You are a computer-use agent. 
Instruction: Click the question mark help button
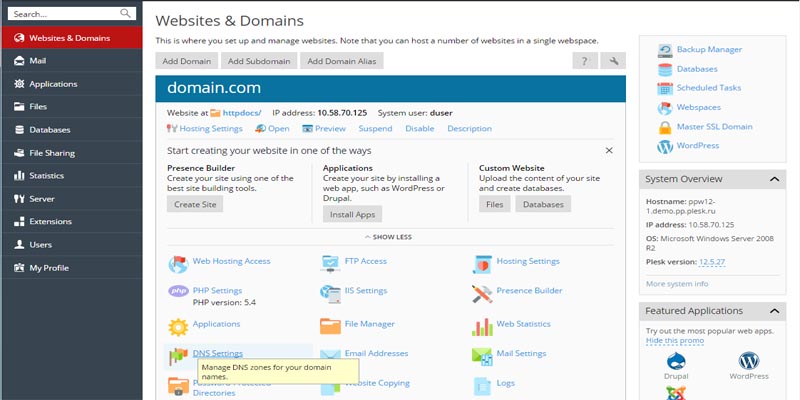coord(585,61)
